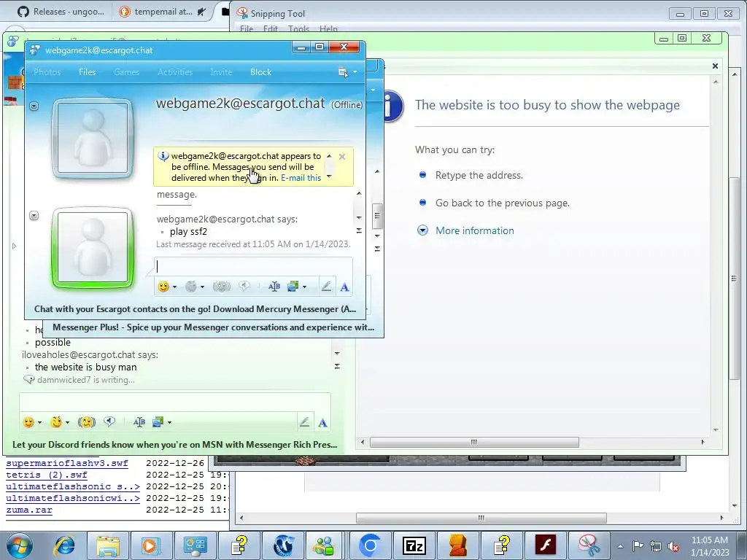747x560 pixels.
Task: Record voice clip in webgame2k chat
Action: pos(244,286)
